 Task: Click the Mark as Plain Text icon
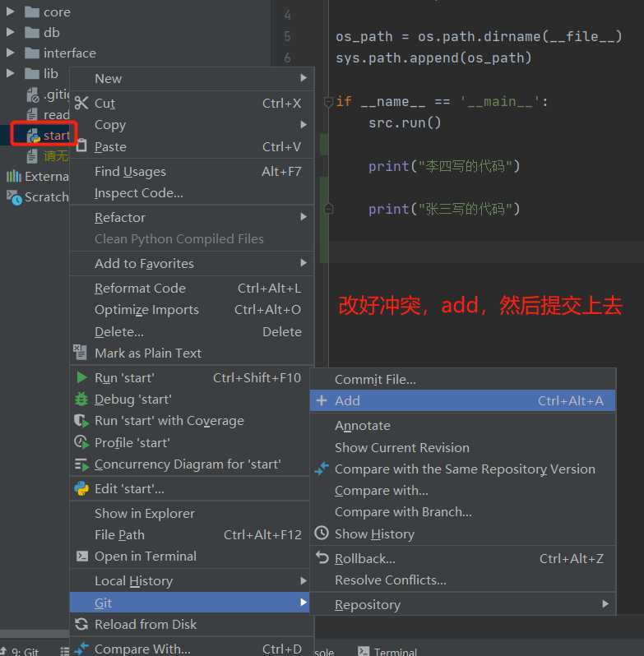pyautogui.click(x=80, y=353)
